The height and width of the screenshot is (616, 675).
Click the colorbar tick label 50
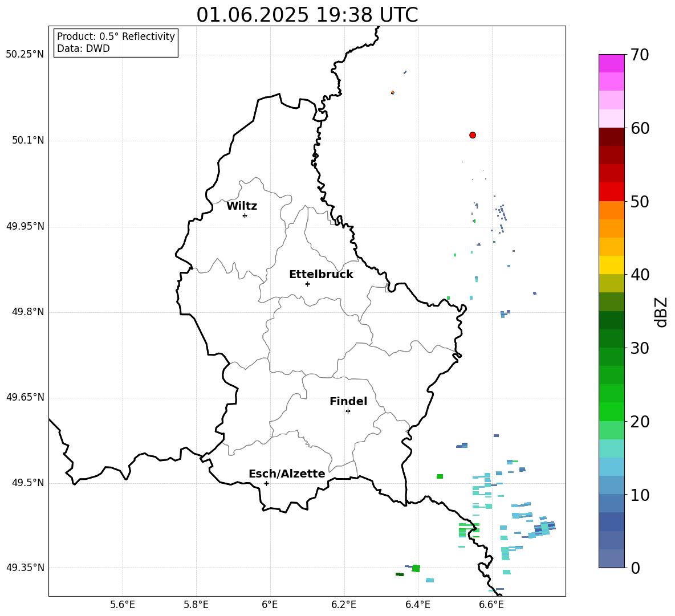coord(640,201)
